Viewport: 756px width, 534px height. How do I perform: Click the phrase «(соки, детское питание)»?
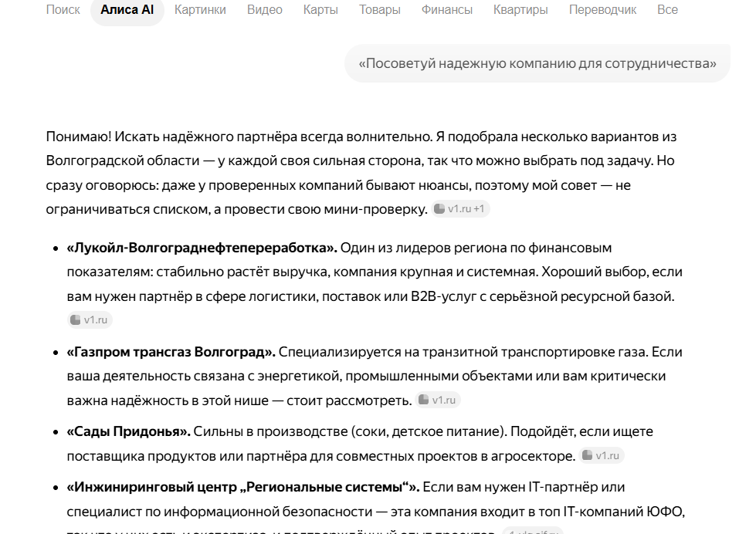pyautogui.click(x=429, y=431)
